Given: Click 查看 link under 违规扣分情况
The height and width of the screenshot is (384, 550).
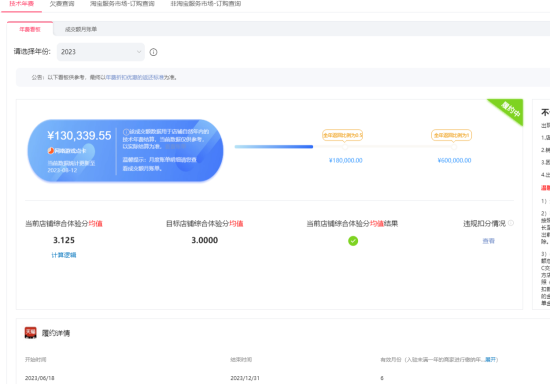Looking at the screenshot, I should pos(488,241).
